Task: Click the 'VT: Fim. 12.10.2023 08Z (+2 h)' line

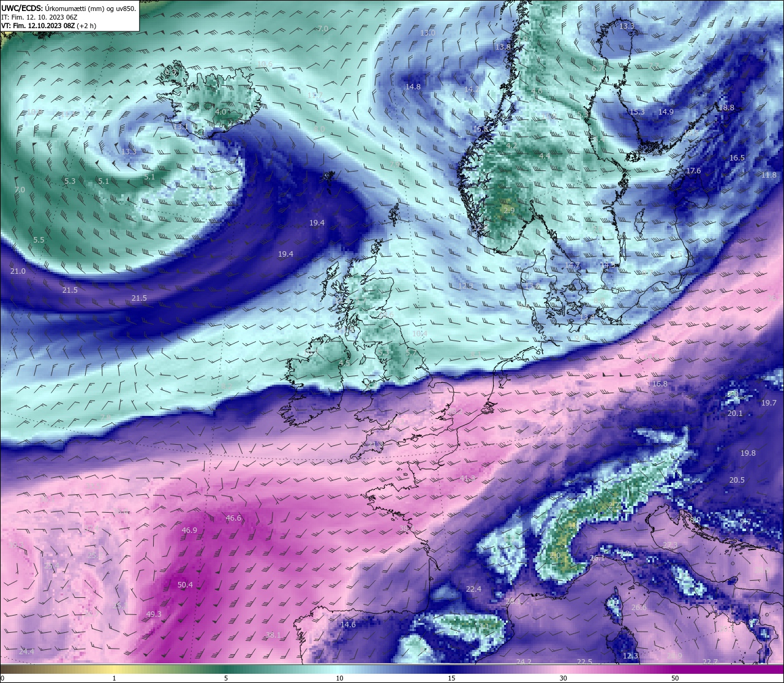Action: [x=48, y=26]
